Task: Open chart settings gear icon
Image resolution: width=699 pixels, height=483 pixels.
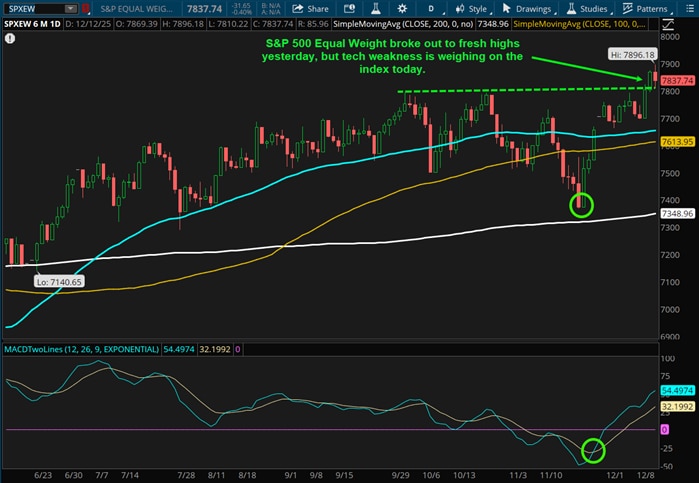Action: pos(402,8)
